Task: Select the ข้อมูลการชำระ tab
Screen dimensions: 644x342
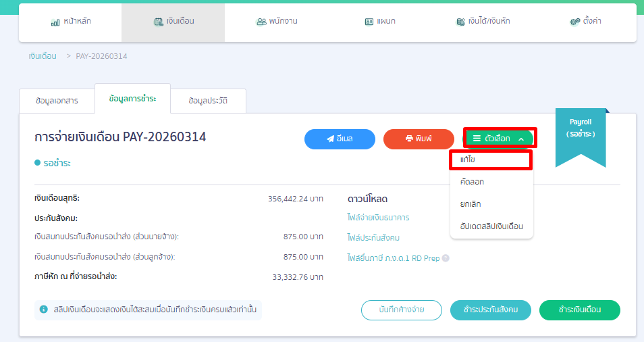Action: 133,99
